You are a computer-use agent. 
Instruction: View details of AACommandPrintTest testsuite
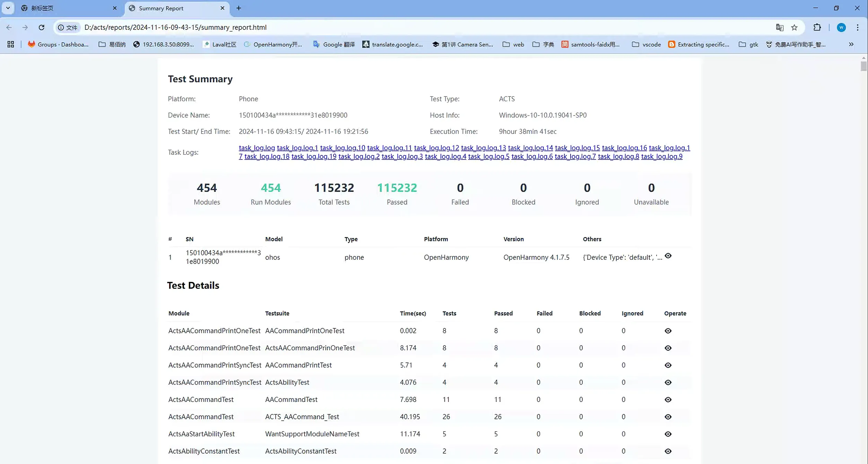(x=668, y=365)
